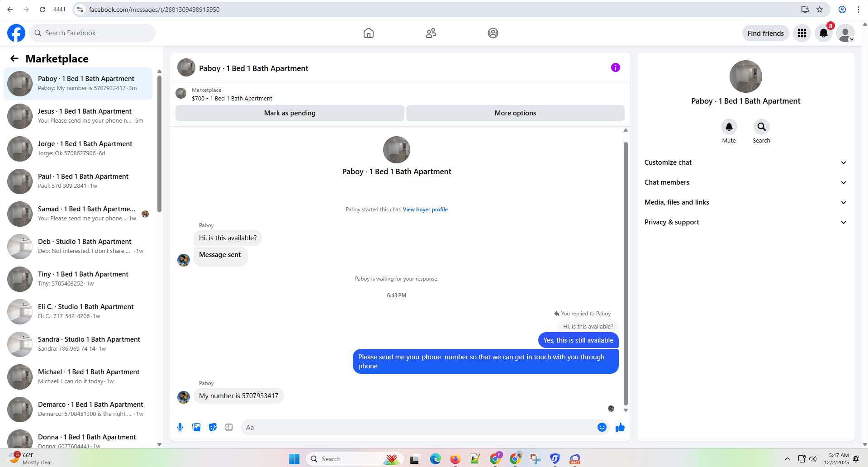Open the Facebook menu grid icon
868x467 pixels.
click(802, 33)
